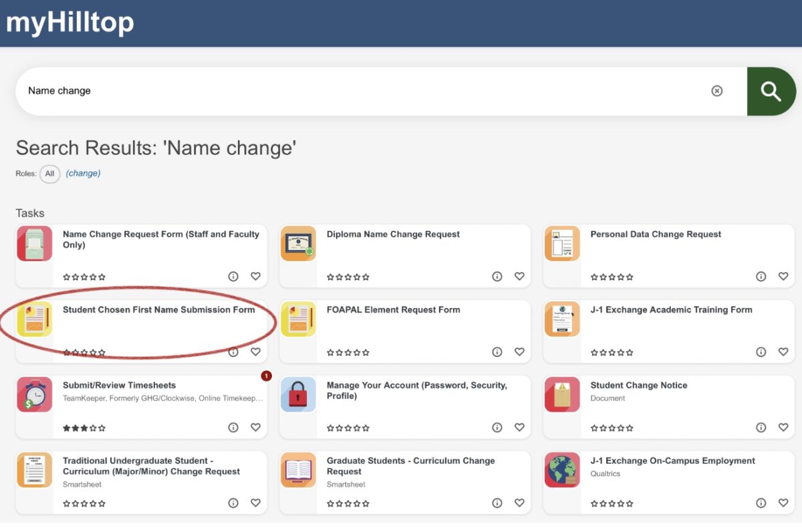Show info for Graduate Students Curriculum Change Request
The image size is (802, 532).
pos(497,503)
